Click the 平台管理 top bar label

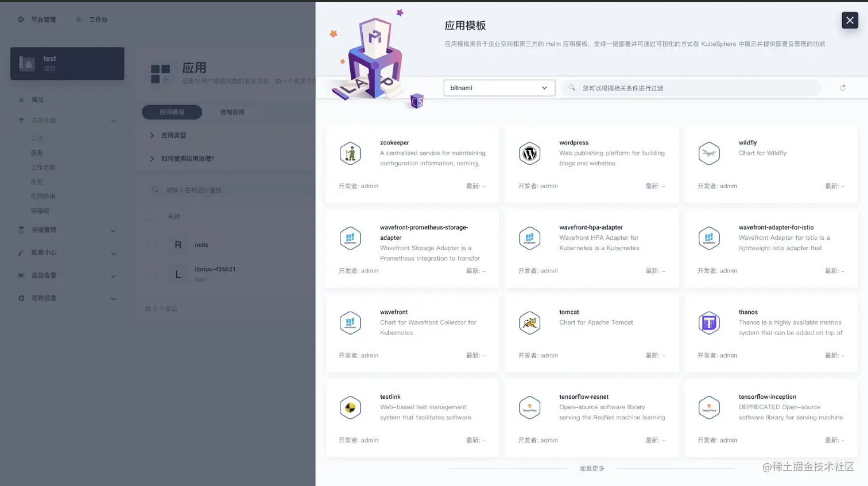(44, 20)
